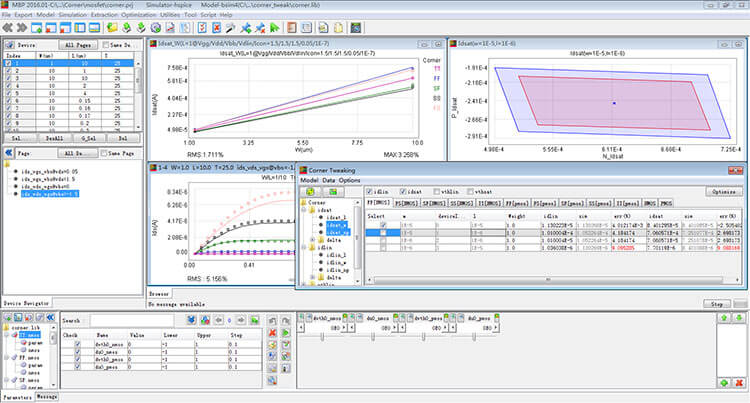The height and width of the screenshot is (403, 750).
Task: Click the red X button in bottom-right panel
Action: pyautogui.click(x=739, y=383)
